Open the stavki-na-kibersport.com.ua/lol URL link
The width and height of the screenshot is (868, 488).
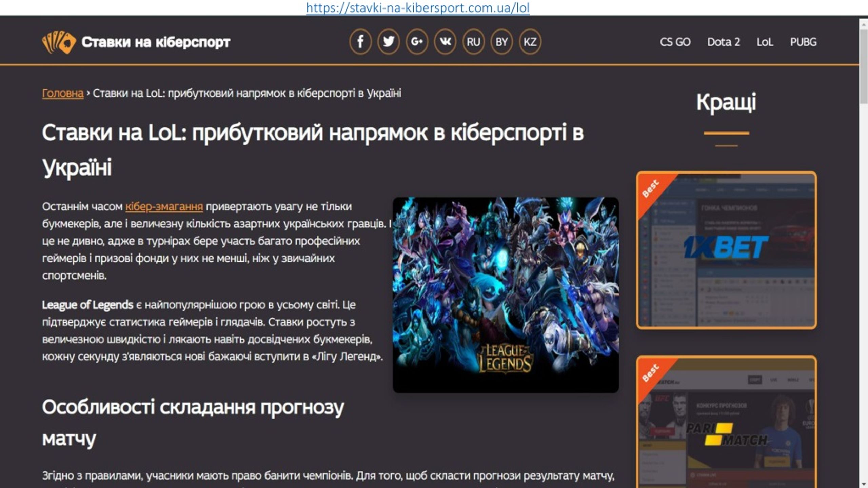click(418, 7)
